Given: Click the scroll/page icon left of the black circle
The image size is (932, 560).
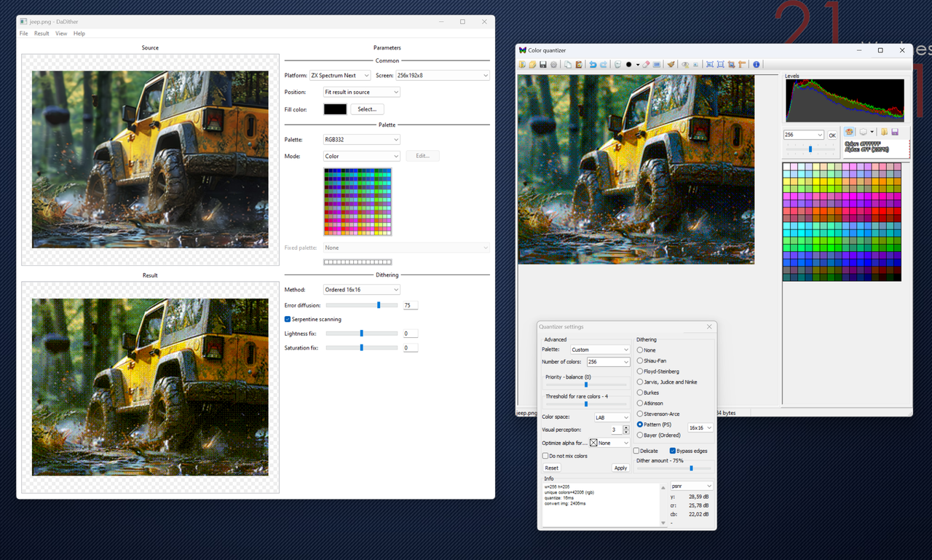Looking at the screenshot, I should [x=617, y=64].
